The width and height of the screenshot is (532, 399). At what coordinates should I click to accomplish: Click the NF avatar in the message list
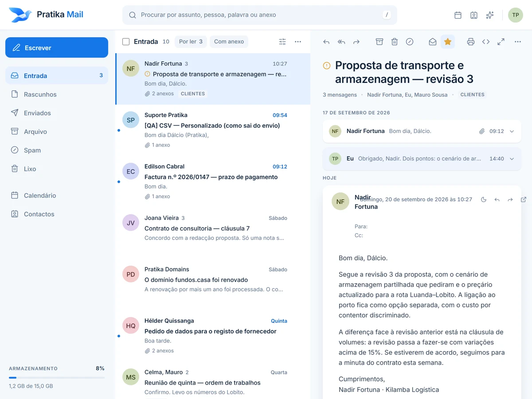pos(131,68)
